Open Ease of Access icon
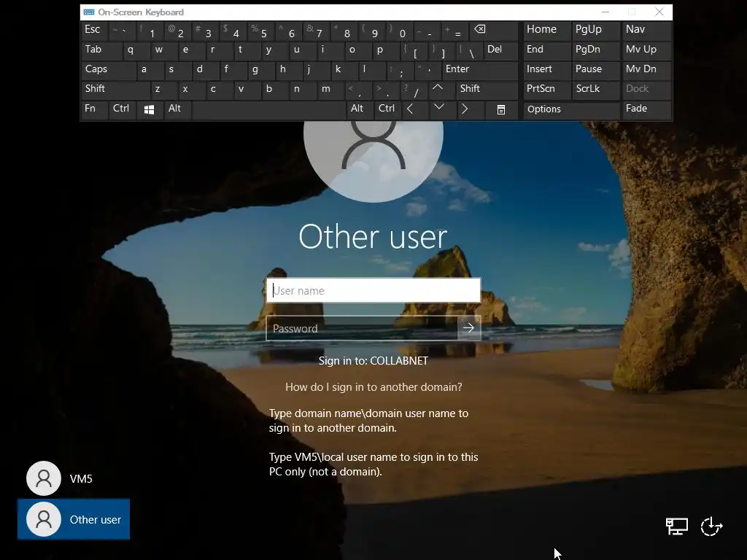This screenshot has width=747, height=560. click(712, 526)
